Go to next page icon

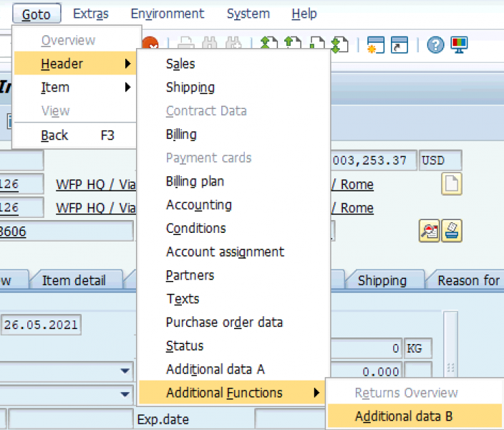[x=317, y=44]
